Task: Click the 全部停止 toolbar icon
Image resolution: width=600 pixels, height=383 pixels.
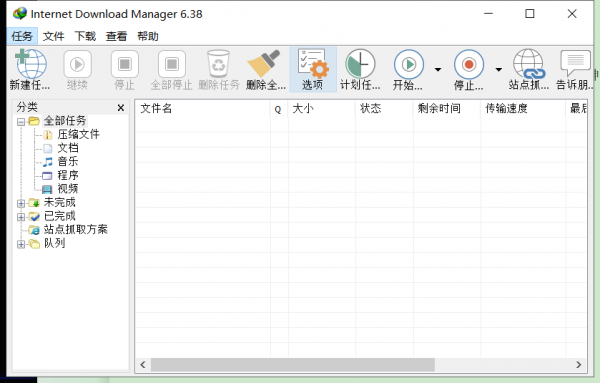Action: (x=172, y=64)
